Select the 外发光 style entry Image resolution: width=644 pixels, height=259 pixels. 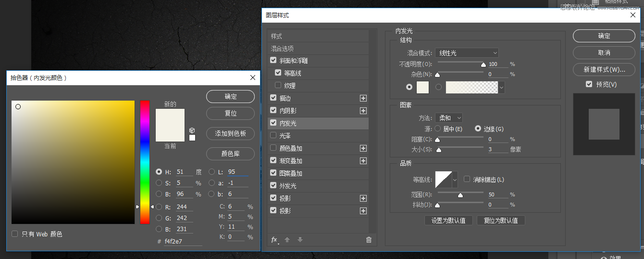(287, 186)
